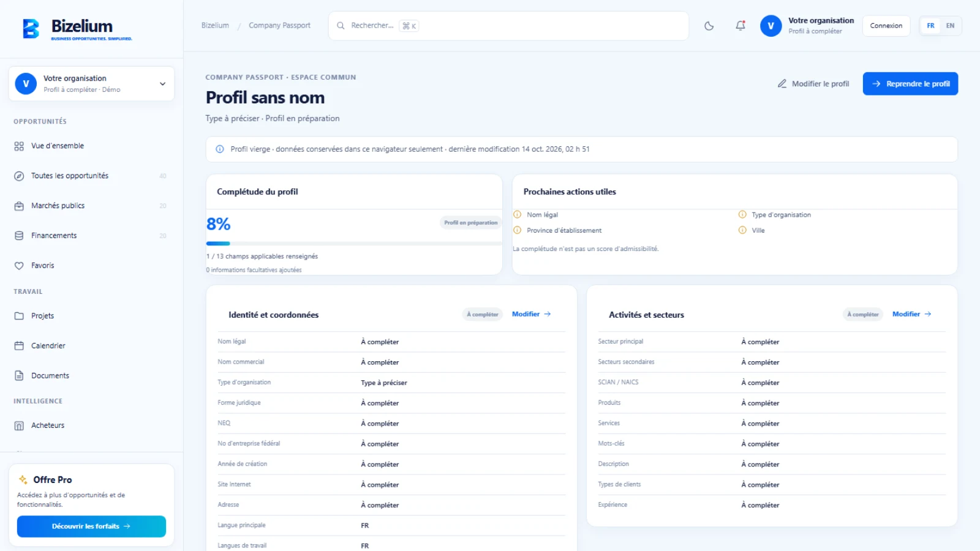Click Type à préciser value
980x551 pixels.
click(384, 383)
